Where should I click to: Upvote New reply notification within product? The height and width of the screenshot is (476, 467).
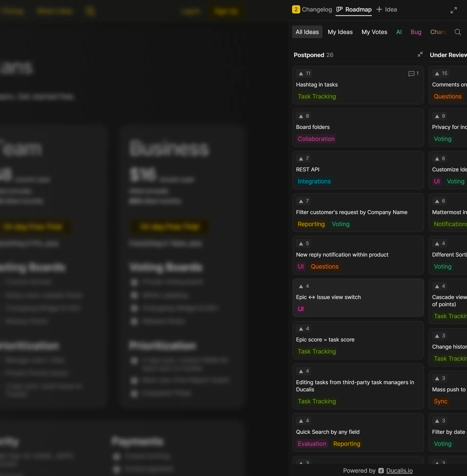(x=303, y=243)
